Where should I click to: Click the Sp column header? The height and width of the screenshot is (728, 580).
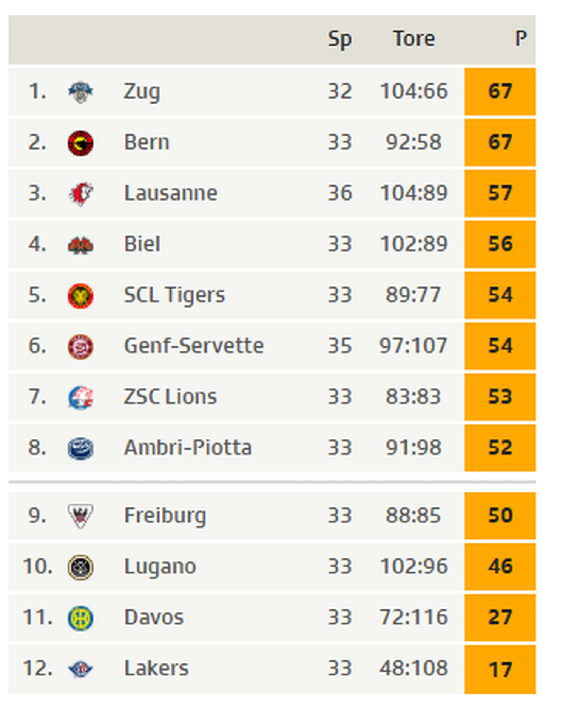point(339,39)
